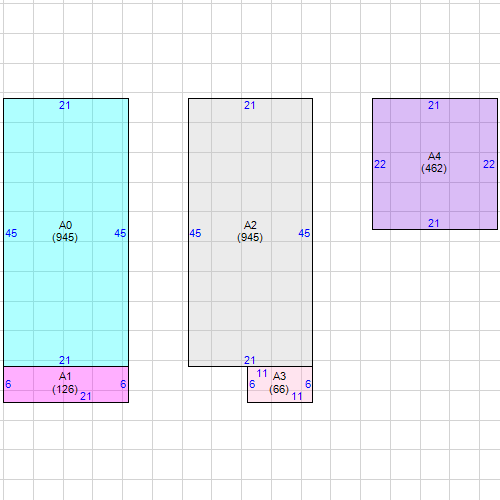Click the "(66)" area value

coord(279,389)
